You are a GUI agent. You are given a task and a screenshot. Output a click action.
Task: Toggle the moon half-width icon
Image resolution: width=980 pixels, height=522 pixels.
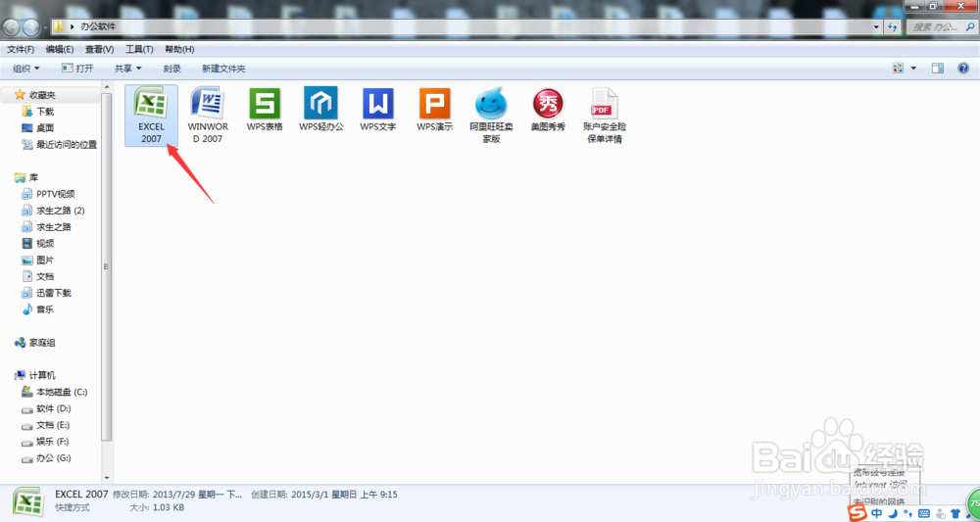tap(893, 513)
